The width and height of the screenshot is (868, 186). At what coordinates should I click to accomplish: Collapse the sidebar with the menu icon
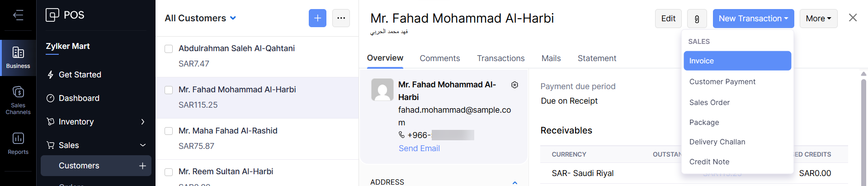pos(18,15)
